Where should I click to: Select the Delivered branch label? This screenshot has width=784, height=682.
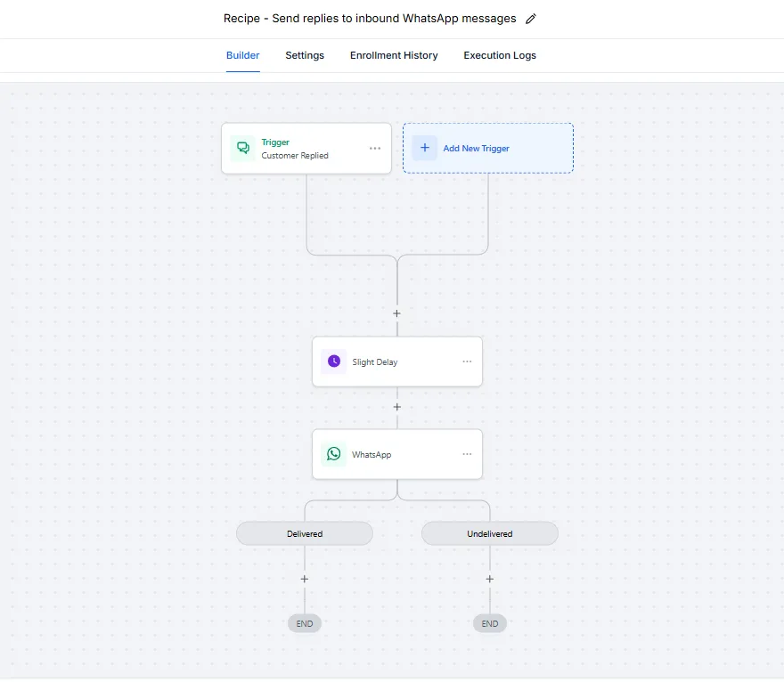pos(305,534)
